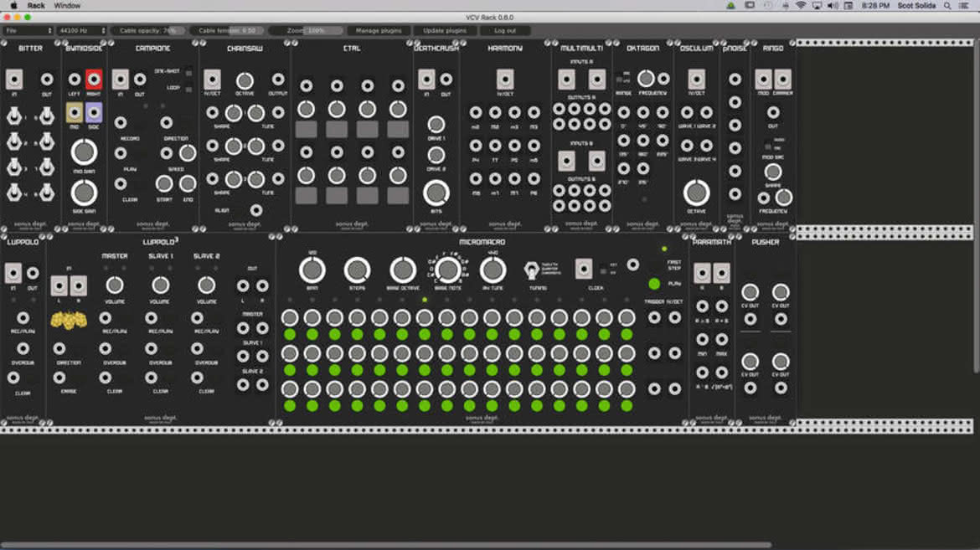980x550 pixels.
Task: Select the IN jack on Bitter module
Action: coord(14,80)
